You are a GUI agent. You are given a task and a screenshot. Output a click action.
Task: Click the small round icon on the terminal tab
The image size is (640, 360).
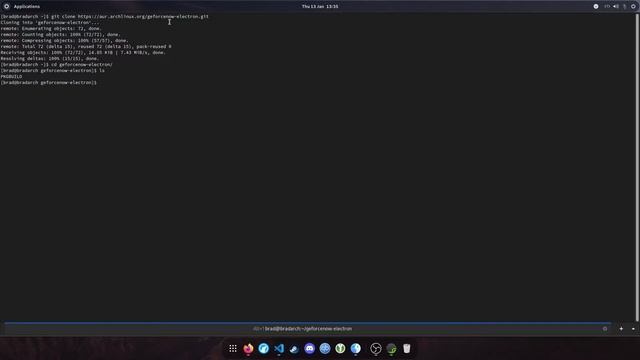pos(605,329)
